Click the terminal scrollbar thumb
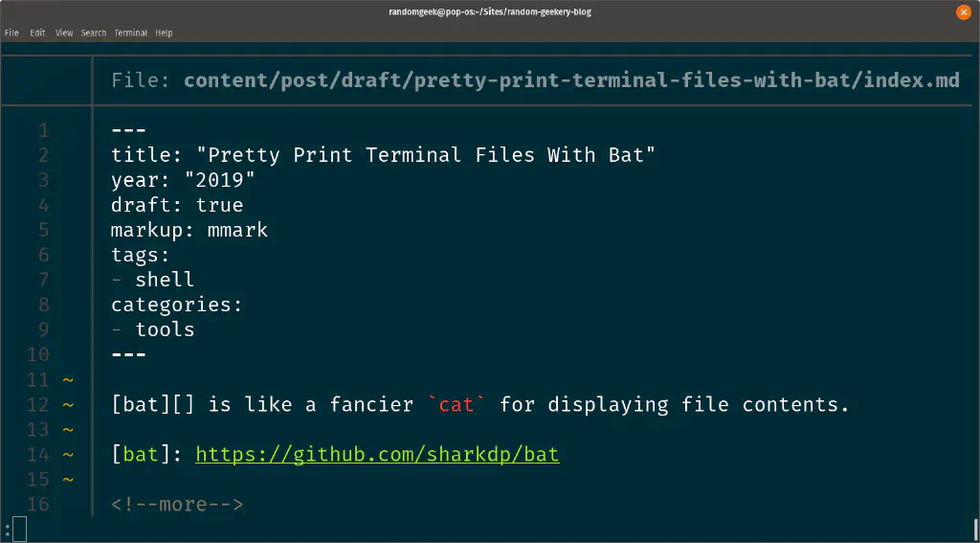The image size is (980, 543). point(975,530)
